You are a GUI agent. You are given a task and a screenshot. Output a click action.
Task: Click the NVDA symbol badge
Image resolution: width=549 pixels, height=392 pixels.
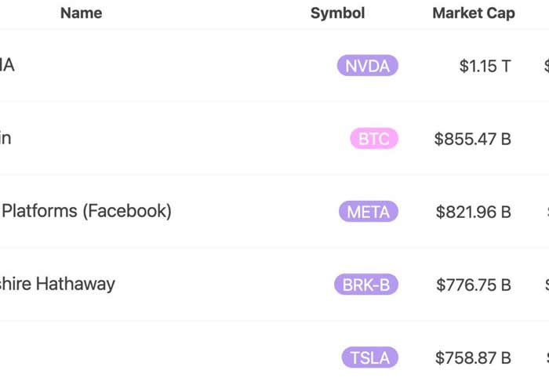(x=368, y=65)
